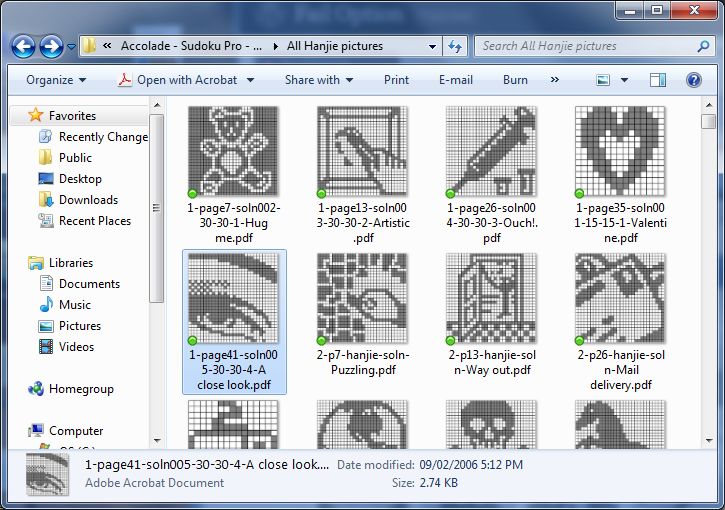Refresh the folder view
This screenshot has width=725, height=510.
[455, 46]
